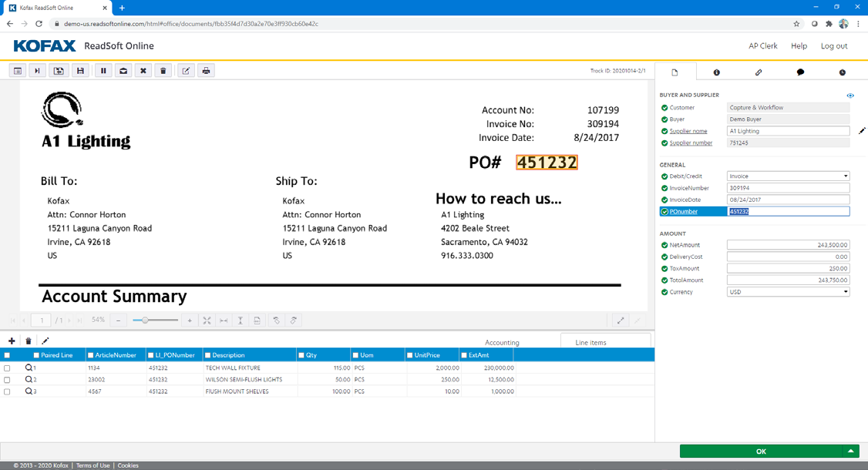Edit line items with the pencil icon
868x470 pixels.
[x=45, y=341]
